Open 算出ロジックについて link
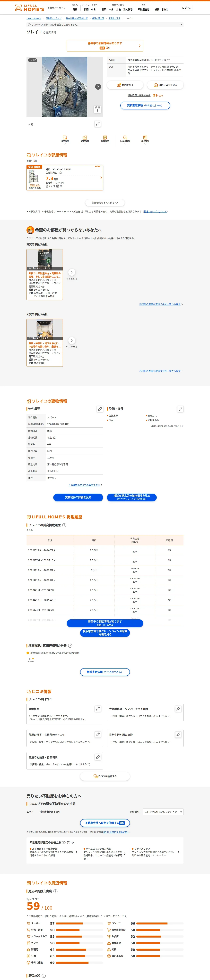This screenshot has width=210, height=980. pos(156,212)
